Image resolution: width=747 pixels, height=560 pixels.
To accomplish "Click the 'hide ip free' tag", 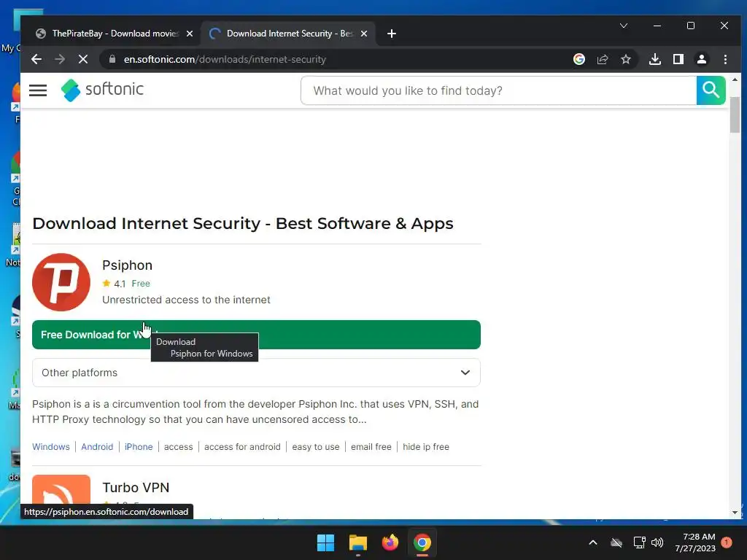I will click(426, 447).
